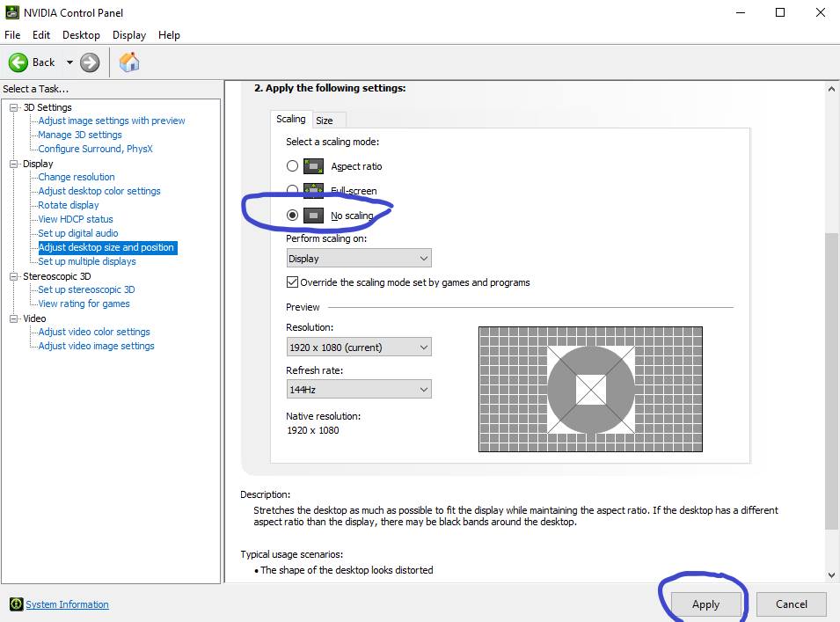The height and width of the screenshot is (622, 840).
Task: Open the Back history dropdown arrow
Action: pyautogui.click(x=69, y=62)
